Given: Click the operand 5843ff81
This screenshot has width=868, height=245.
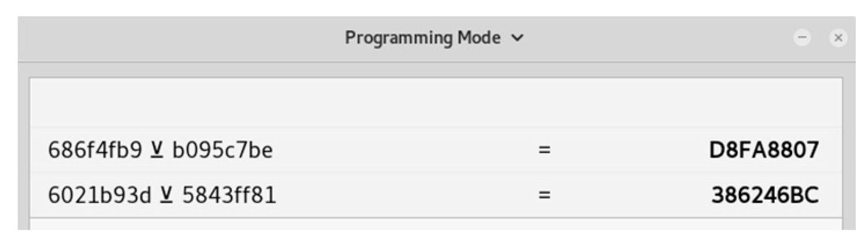Looking at the screenshot, I should (x=229, y=196).
